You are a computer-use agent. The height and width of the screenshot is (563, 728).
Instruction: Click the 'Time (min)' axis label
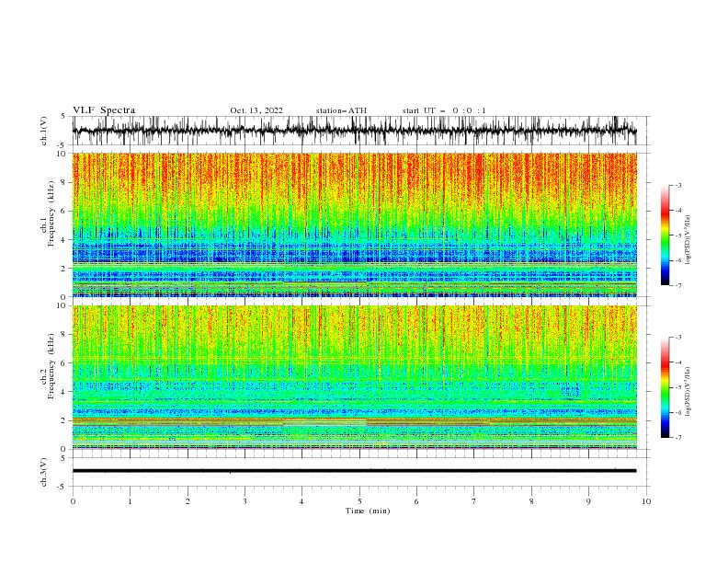(x=368, y=511)
